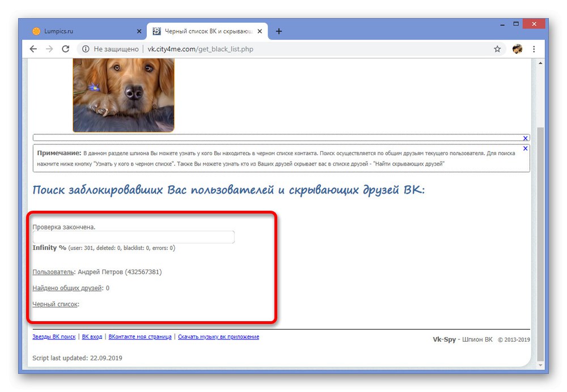Open the 'ВК вход' link
Viewport: 567px width, 392px height.
(x=92, y=336)
